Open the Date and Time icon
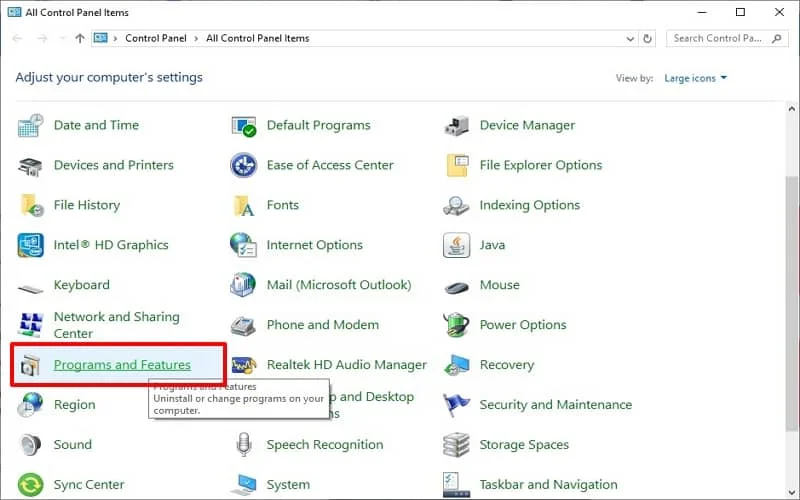 click(31, 126)
